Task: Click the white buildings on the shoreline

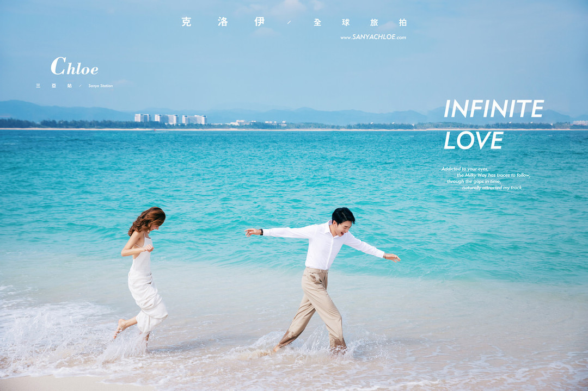Action: (x=170, y=119)
